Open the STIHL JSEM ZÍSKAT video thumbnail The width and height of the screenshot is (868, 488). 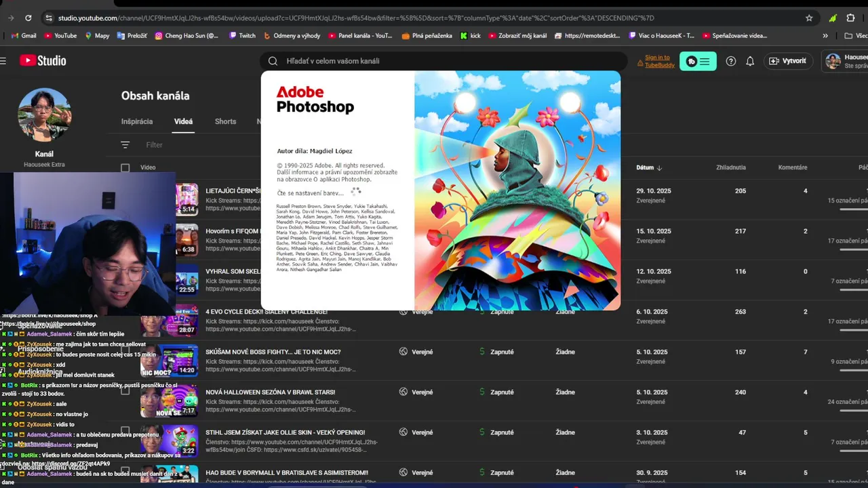(x=169, y=441)
